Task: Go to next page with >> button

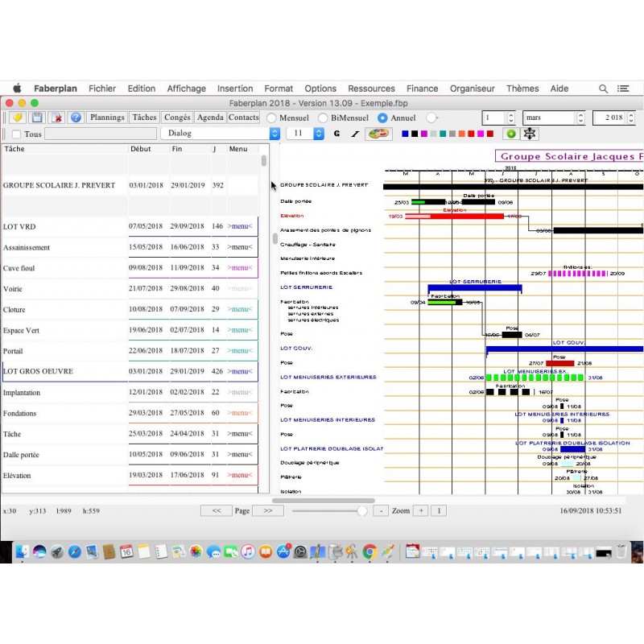Action: point(268,510)
